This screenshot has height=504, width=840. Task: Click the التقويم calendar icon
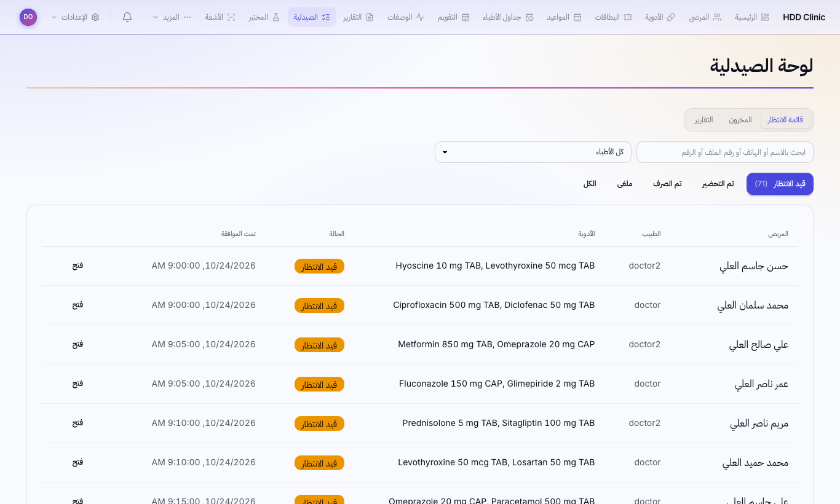(x=466, y=17)
